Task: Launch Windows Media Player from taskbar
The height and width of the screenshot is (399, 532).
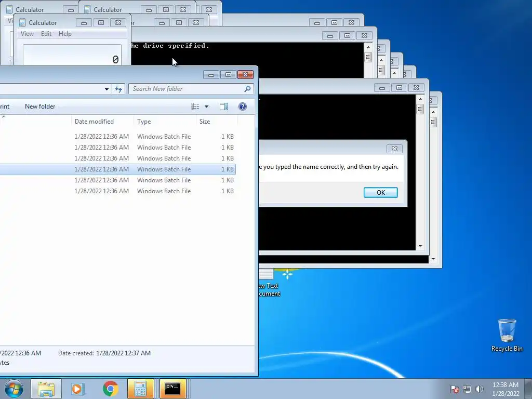Action: [x=77, y=389]
